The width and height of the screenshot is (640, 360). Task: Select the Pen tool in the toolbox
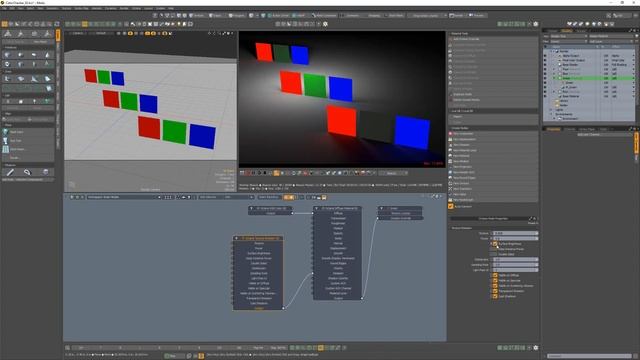10,172
